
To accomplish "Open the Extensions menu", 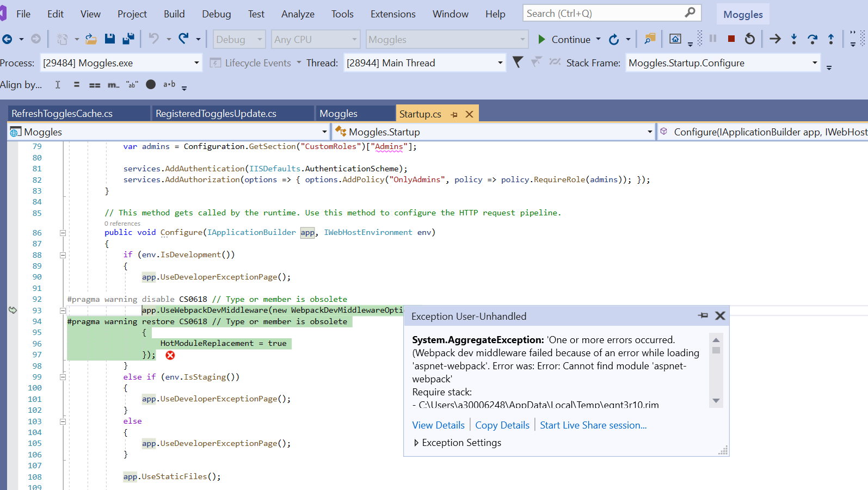I will coord(393,14).
